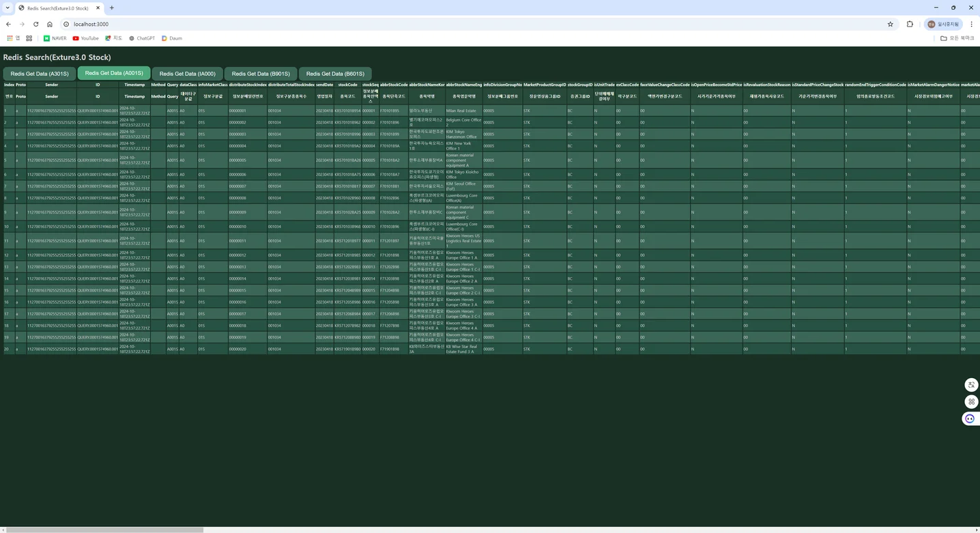Open the YouTube bookmark
The height and width of the screenshot is (533, 980).
tap(85, 38)
